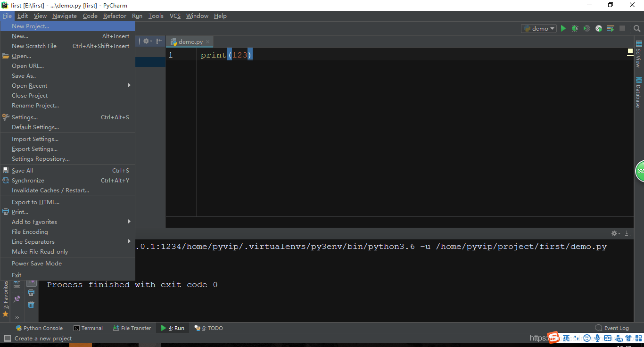The width and height of the screenshot is (644, 347).
Task: Choose Rename Project...
Action: (x=68, y=105)
